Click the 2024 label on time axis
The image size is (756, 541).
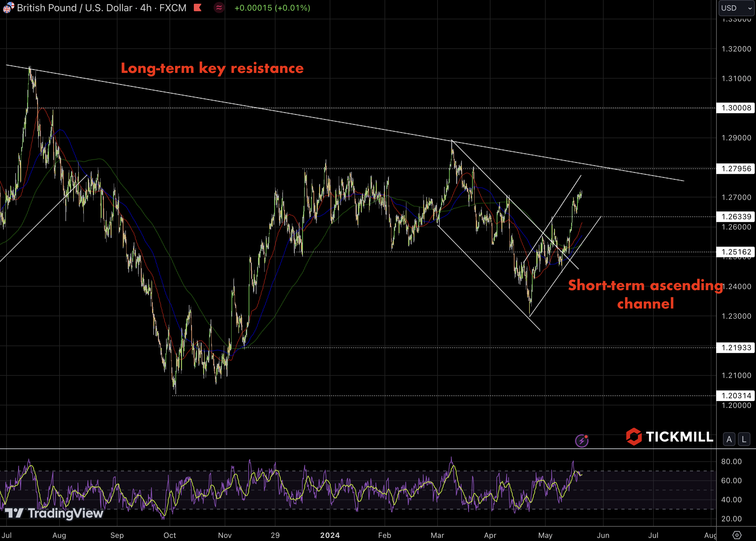[330, 535]
